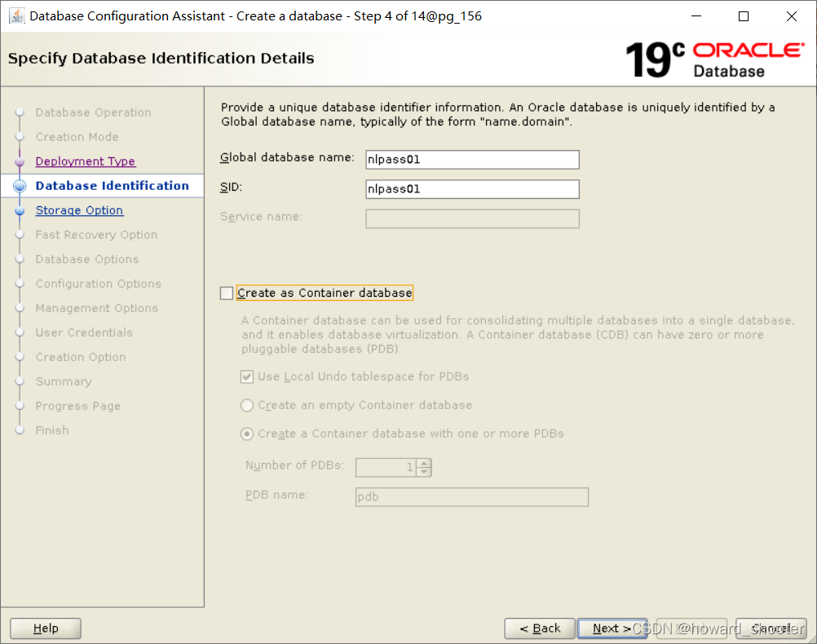The height and width of the screenshot is (644, 817).
Task: Click the Database Options step
Action: (x=87, y=259)
